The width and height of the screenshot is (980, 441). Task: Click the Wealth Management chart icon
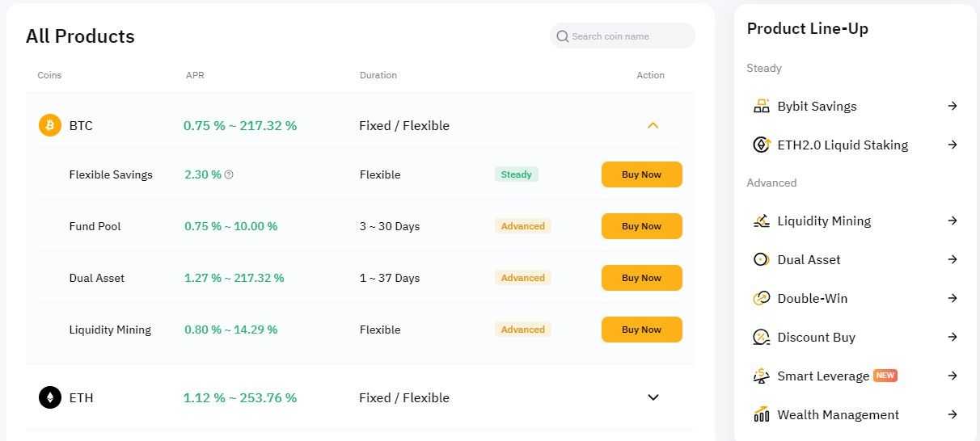[761, 414]
